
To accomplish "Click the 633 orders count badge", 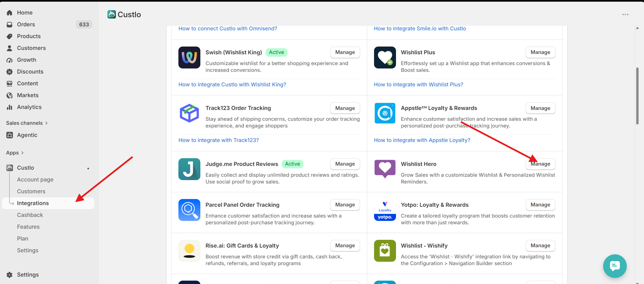I will 84,24.
